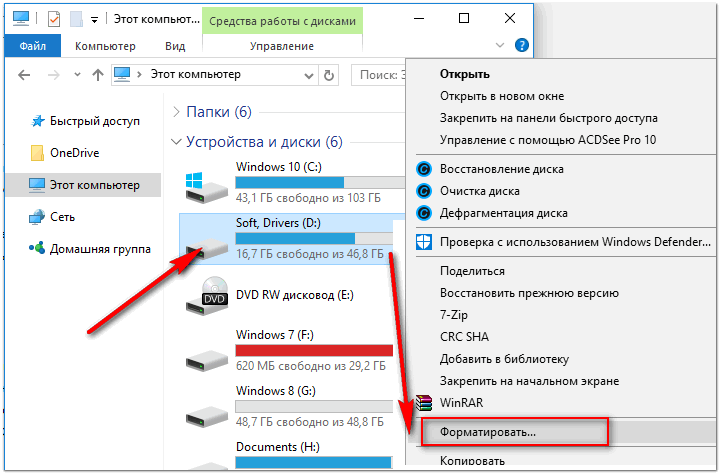Viewport: 720px width, 474px height.
Task: Choose Восстановление диска menu entry
Action: point(501,169)
